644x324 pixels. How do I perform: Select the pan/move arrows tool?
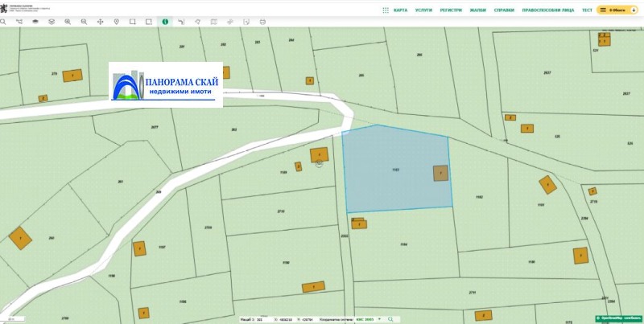click(x=100, y=22)
